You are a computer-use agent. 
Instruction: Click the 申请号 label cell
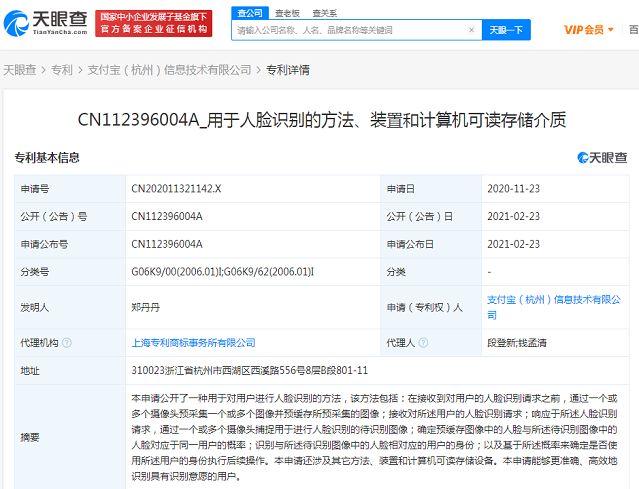[70, 189]
